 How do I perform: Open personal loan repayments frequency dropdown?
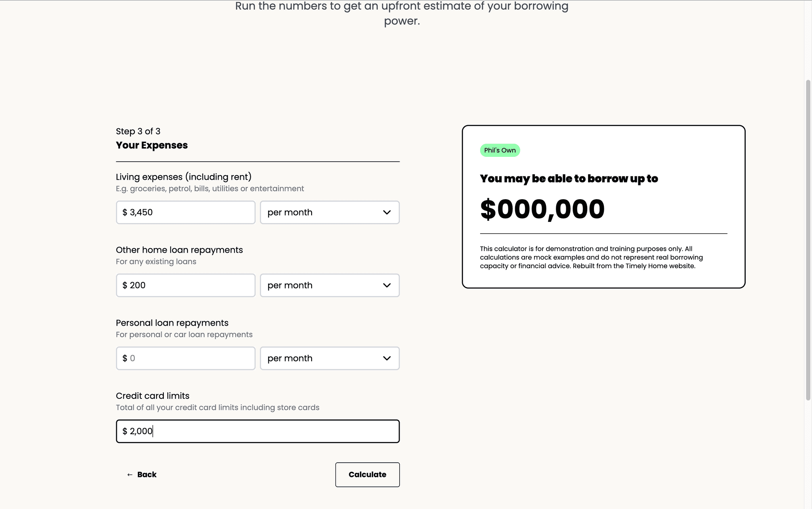[x=329, y=358]
